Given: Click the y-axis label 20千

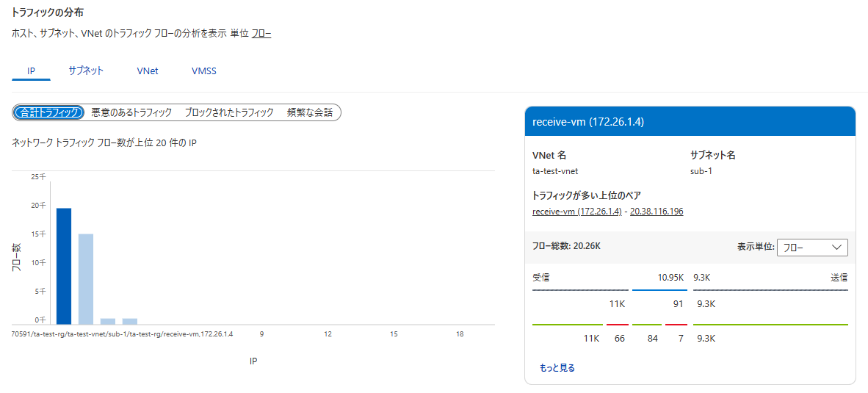Looking at the screenshot, I should point(40,206).
